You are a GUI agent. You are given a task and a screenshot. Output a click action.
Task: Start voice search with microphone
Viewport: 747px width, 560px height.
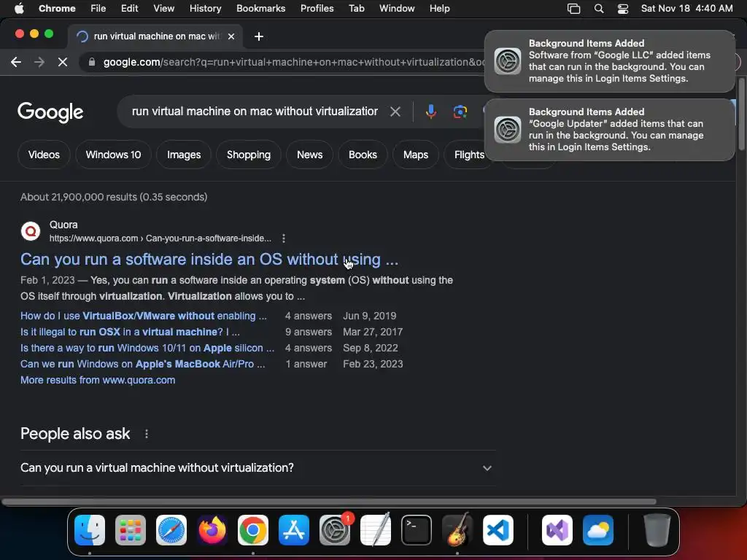[x=430, y=112]
